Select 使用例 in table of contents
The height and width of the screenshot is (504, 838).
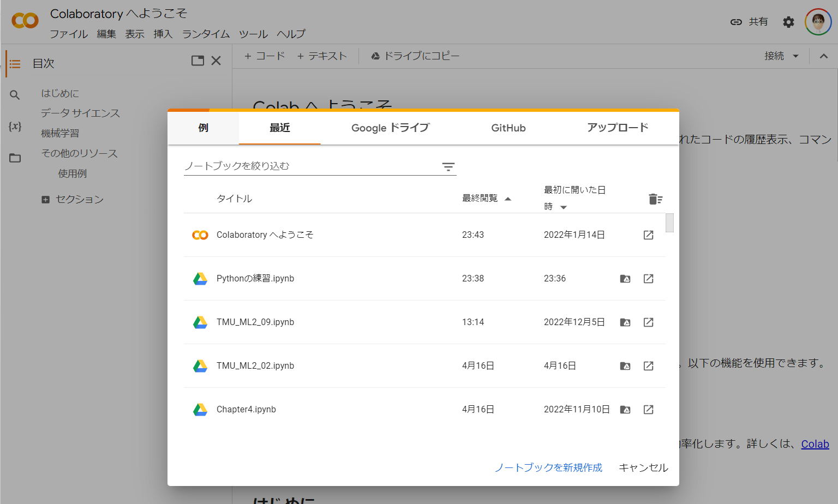click(73, 174)
